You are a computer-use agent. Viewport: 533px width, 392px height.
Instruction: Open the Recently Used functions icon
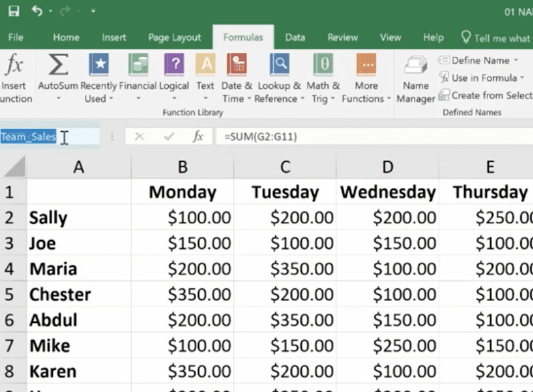point(98,66)
